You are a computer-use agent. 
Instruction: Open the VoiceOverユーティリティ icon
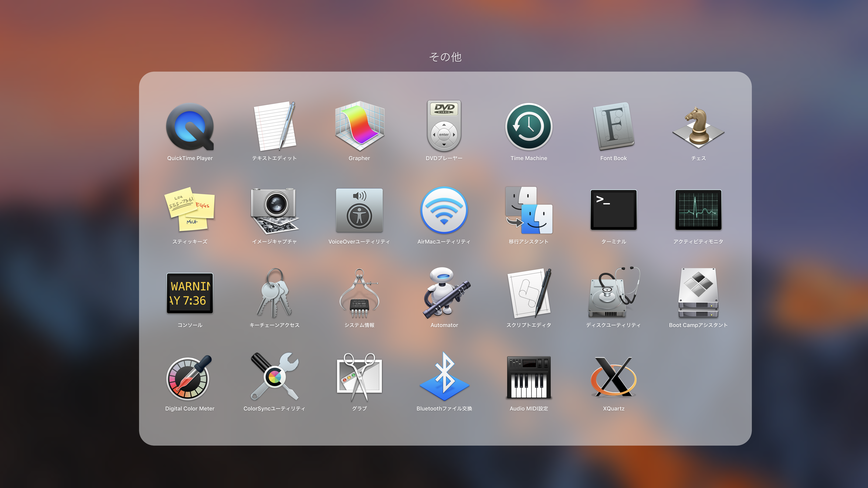point(360,210)
